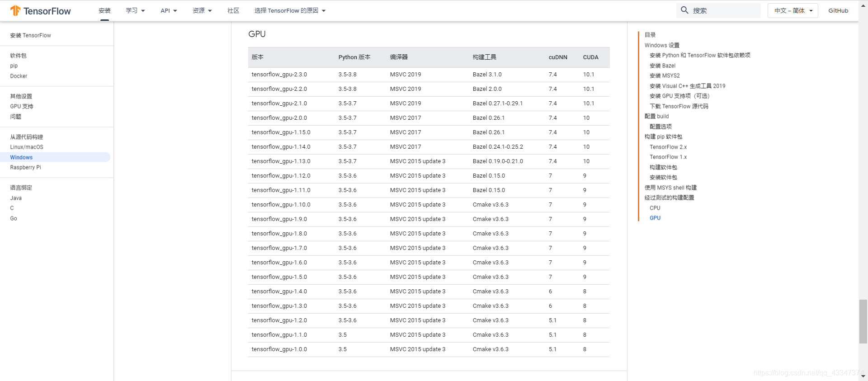Click the Bazel 0.19.0-0.21.0 cell

[x=498, y=161]
